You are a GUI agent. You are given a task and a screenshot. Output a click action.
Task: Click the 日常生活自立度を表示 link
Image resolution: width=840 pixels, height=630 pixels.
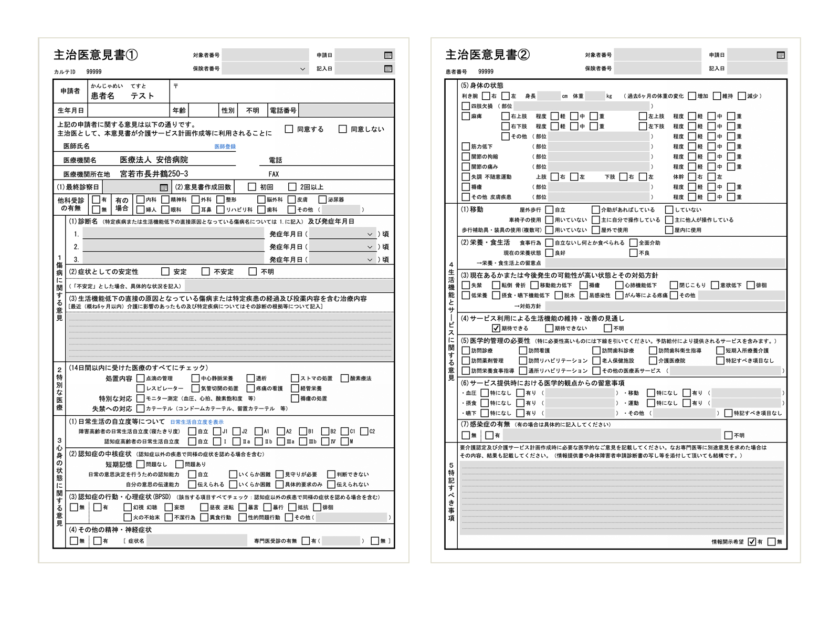pos(197,422)
